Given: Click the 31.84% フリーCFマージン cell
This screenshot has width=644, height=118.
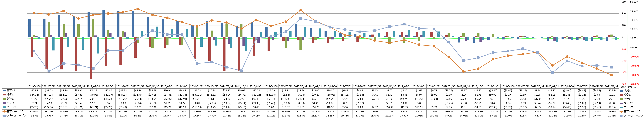Looking at the screenshot, I should click(x=301, y=116).
